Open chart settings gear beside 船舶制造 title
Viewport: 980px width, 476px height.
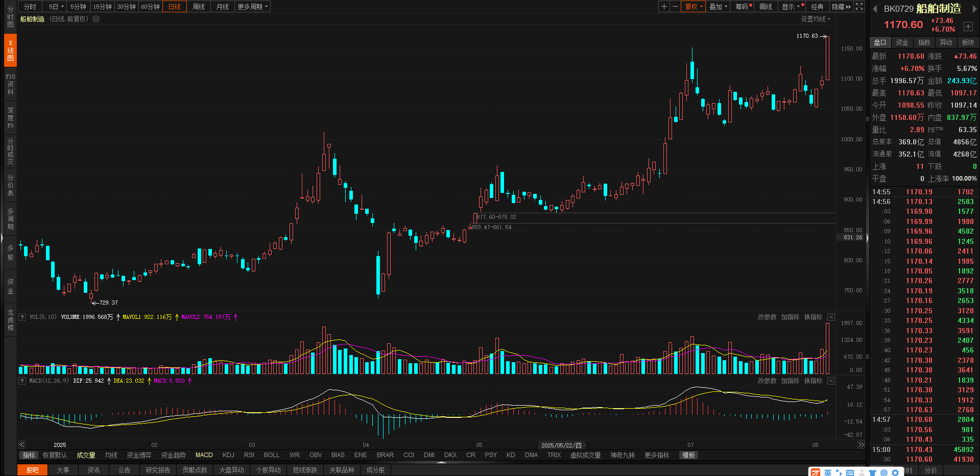point(96,19)
